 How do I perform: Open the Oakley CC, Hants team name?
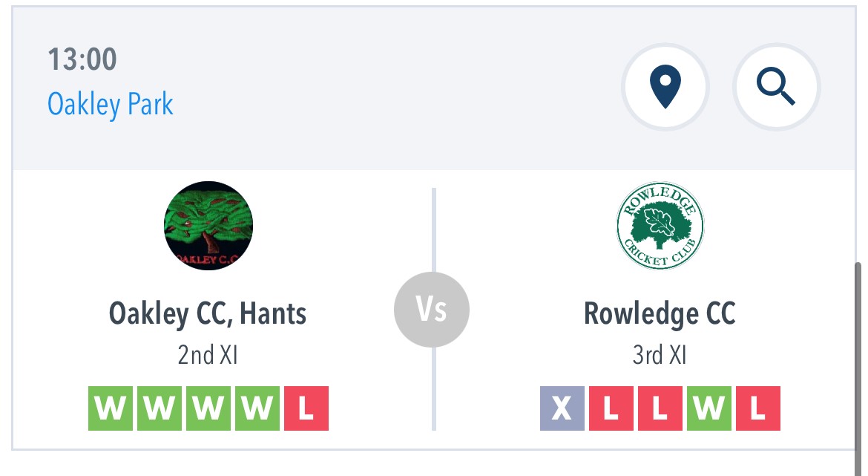click(208, 313)
